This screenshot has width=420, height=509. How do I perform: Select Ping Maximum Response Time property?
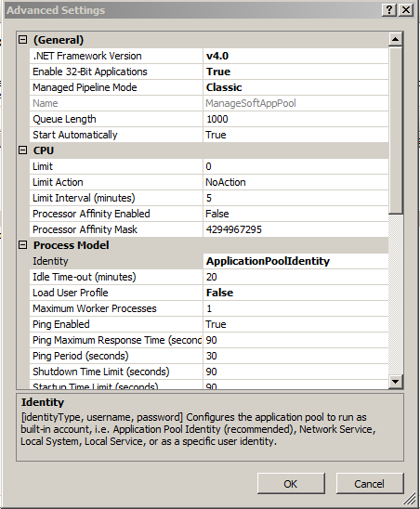coord(116,340)
